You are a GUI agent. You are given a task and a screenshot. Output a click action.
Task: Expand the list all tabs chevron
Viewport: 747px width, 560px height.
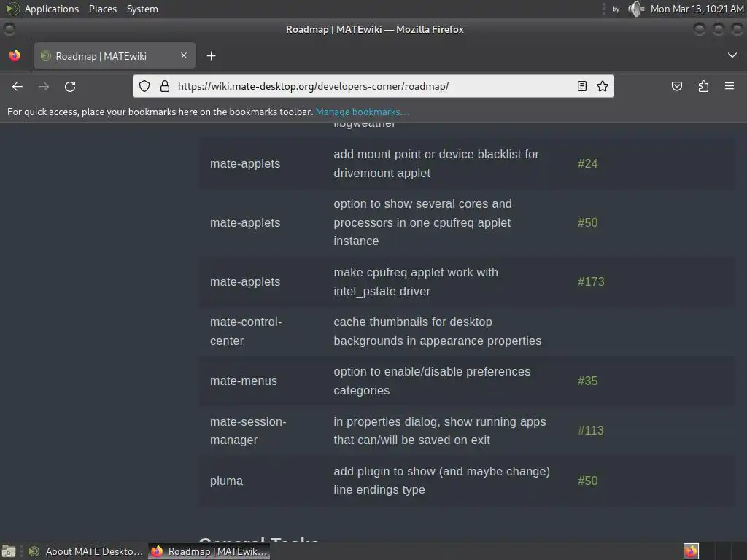pyautogui.click(x=732, y=55)
